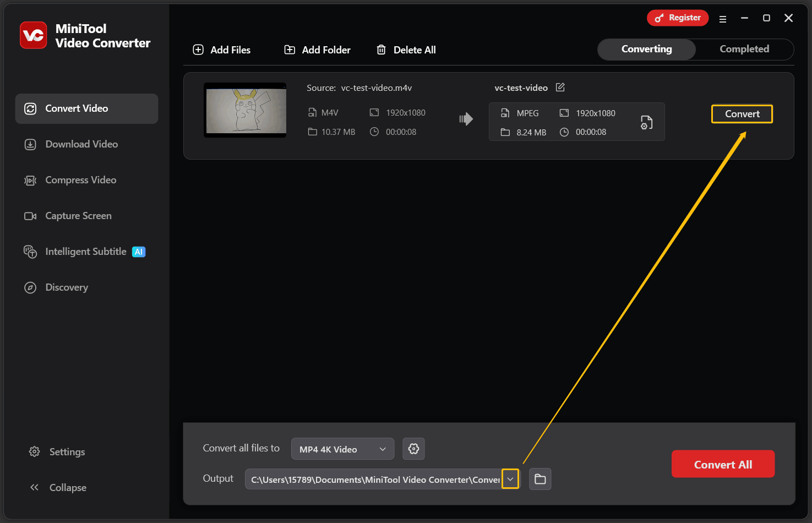Click the format edit icon in output info box

(x=646, y=123)
